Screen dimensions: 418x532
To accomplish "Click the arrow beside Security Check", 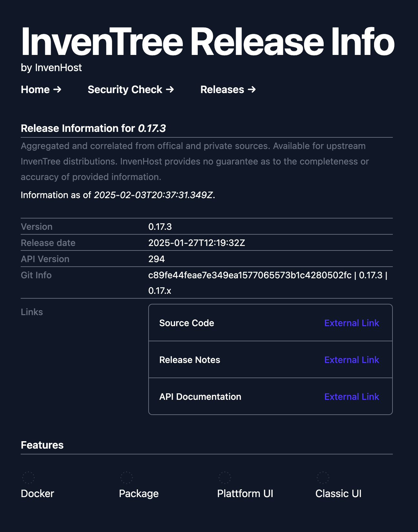I will [170, 90].
